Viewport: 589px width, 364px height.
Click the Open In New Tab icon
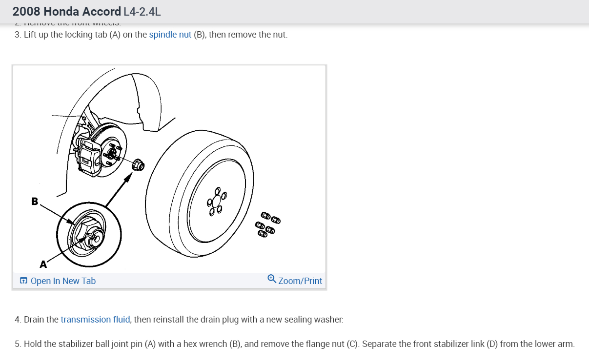coord(23,281)
